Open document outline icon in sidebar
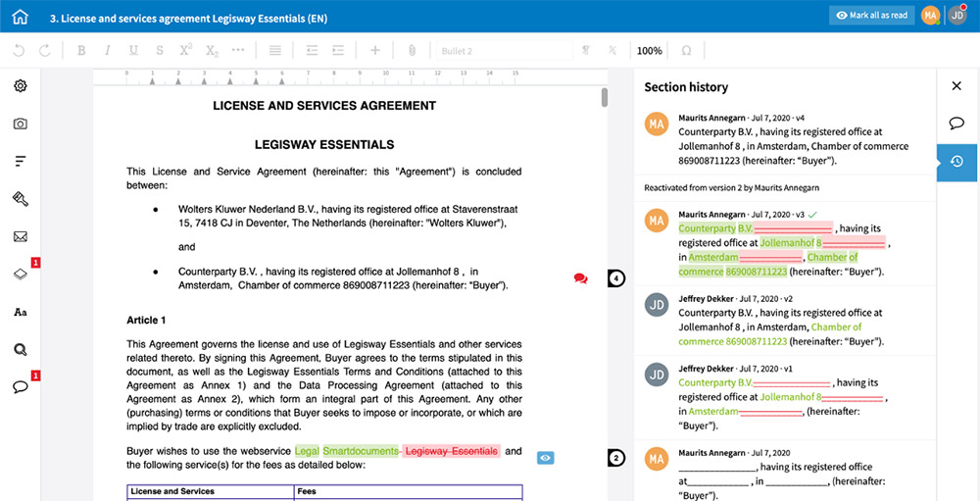 tap(21, 162)
